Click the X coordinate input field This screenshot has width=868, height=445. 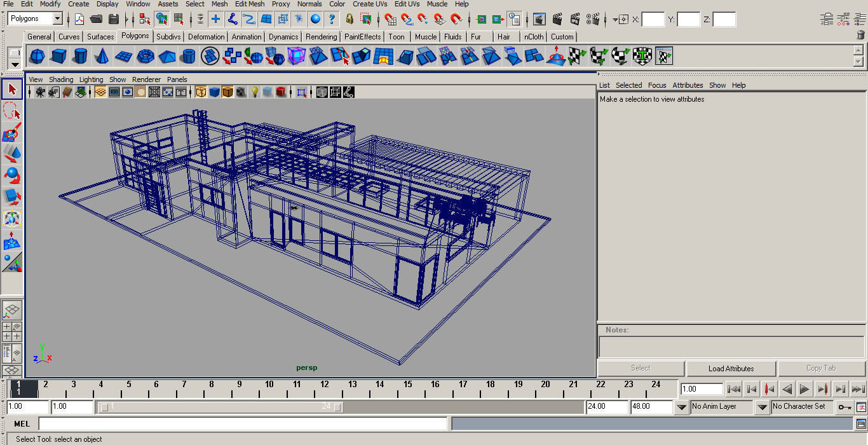[x=653, y=19]
